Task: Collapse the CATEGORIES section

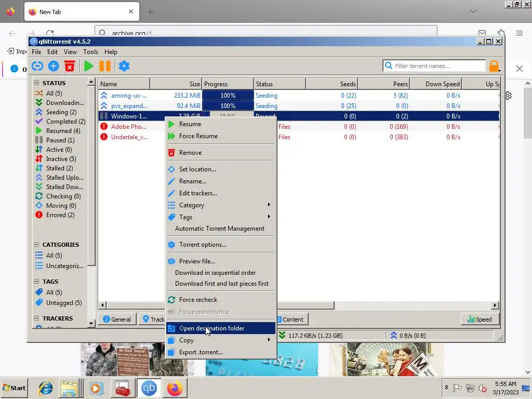Action: (37, 244)
